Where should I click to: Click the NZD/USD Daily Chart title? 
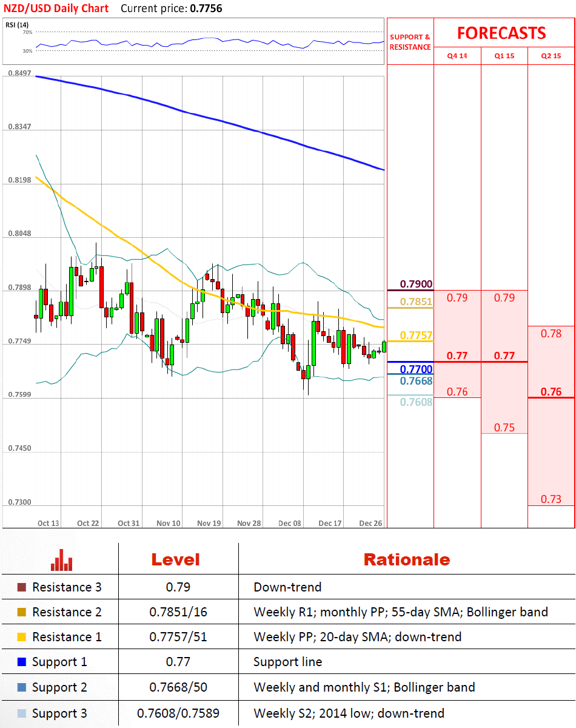pos(56,8)
